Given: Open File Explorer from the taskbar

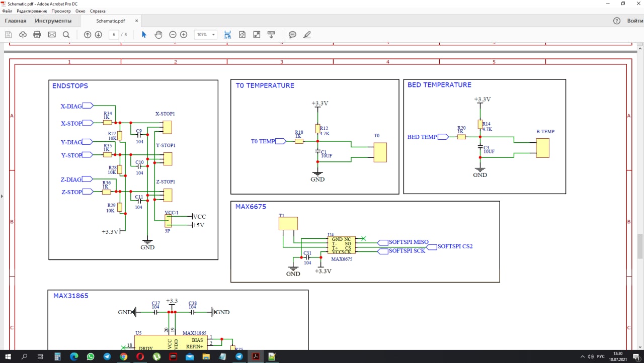Looking at the screenshot, I should coord(206,356).
